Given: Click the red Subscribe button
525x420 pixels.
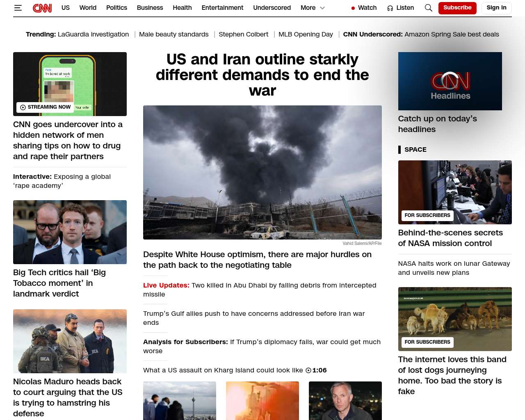Looking at the screenshot, I should [x=457, y=8].
